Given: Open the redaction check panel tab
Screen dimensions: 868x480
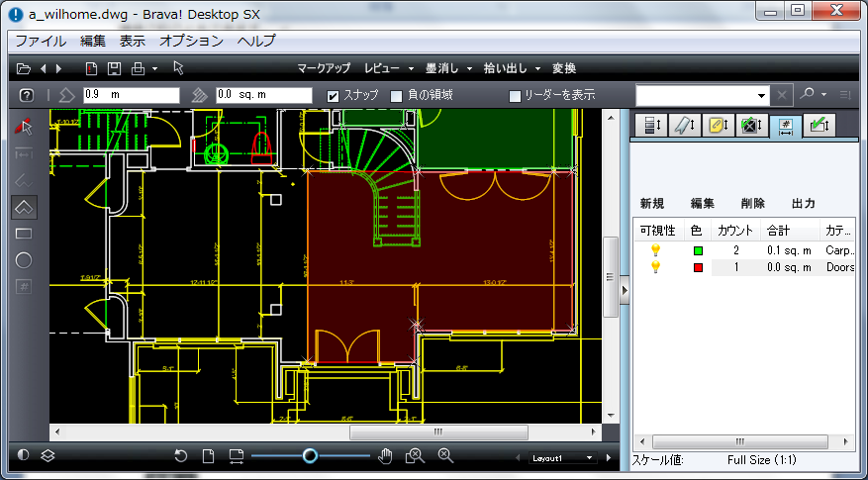Looking at the screenshot, I should tap(752, 125).
